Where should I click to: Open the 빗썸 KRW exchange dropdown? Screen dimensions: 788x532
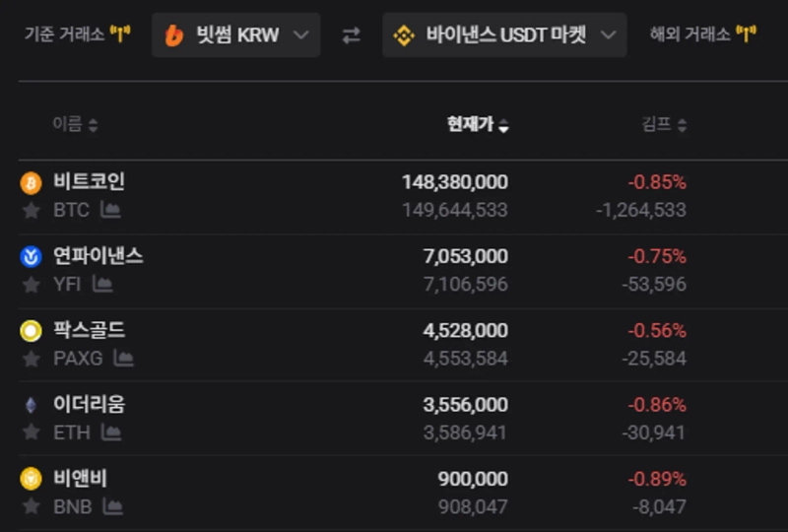pos(236,35)
